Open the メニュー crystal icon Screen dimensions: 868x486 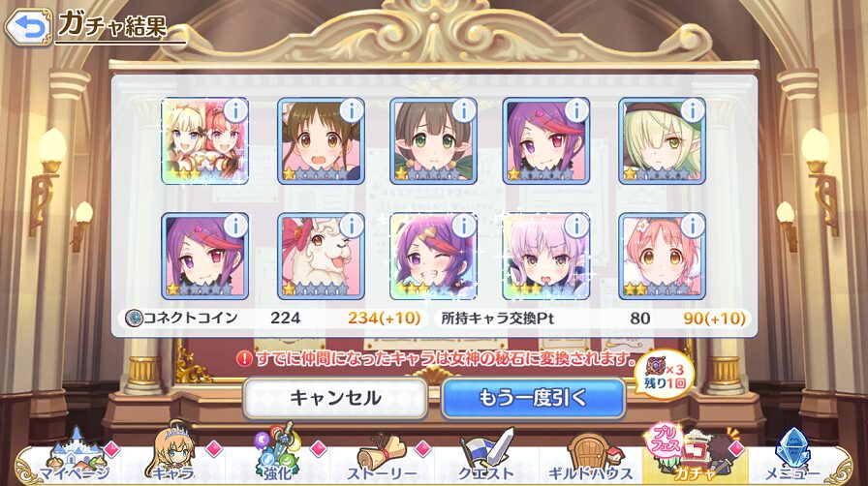pos(792,456)
